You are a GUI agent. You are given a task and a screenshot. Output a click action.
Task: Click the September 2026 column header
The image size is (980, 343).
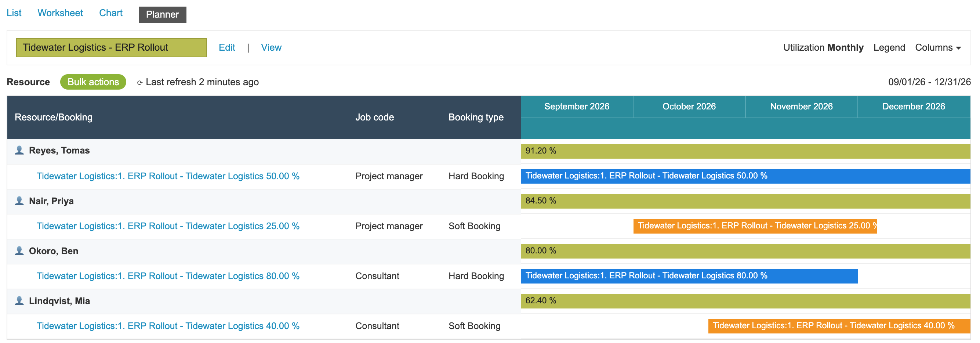(x=577, y=106)
